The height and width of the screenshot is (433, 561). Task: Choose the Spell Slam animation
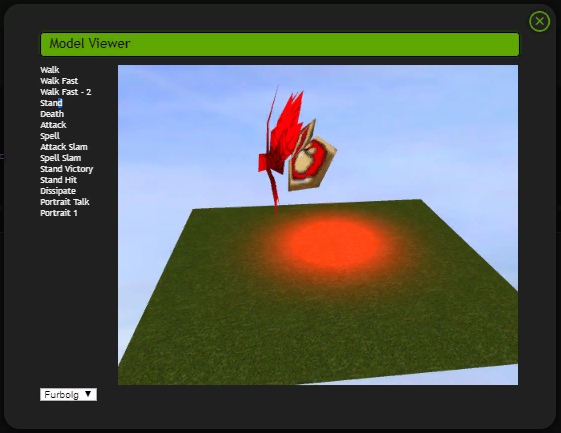(x=61, y=158)
